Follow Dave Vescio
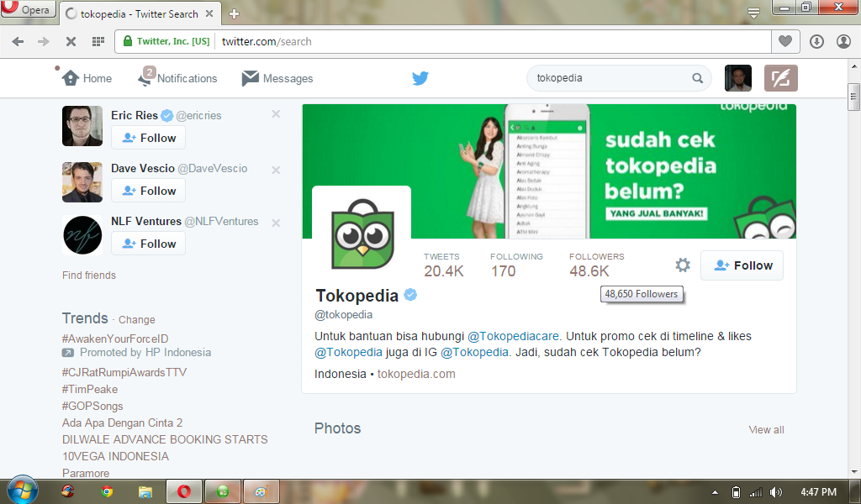861x504 pixels. (148, 191)
